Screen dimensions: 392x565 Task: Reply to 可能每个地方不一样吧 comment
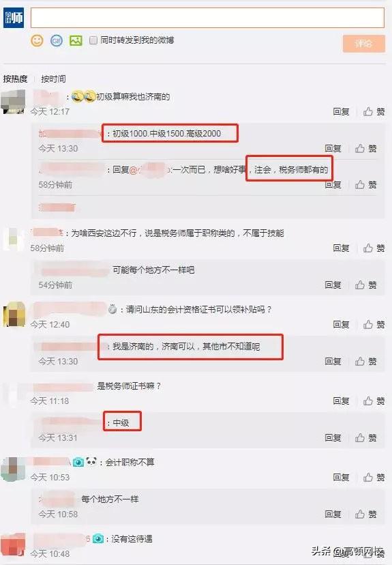(x=333, y=285)
